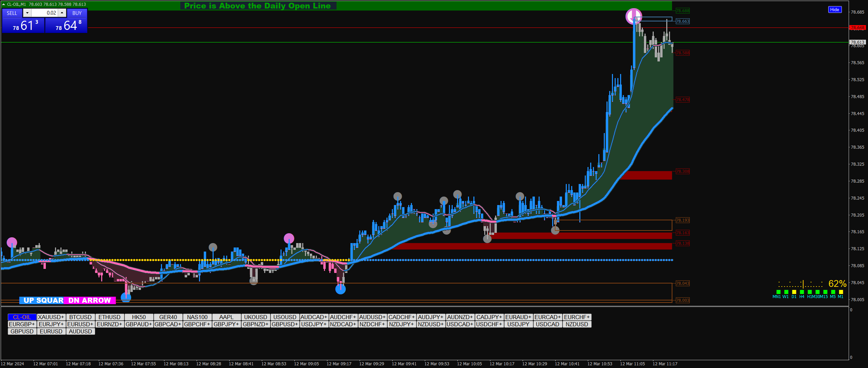The height and width of the screenshot is (368, 868).
Task: Toggle the DN ARROW signal label
Action: tap(90, 300)
